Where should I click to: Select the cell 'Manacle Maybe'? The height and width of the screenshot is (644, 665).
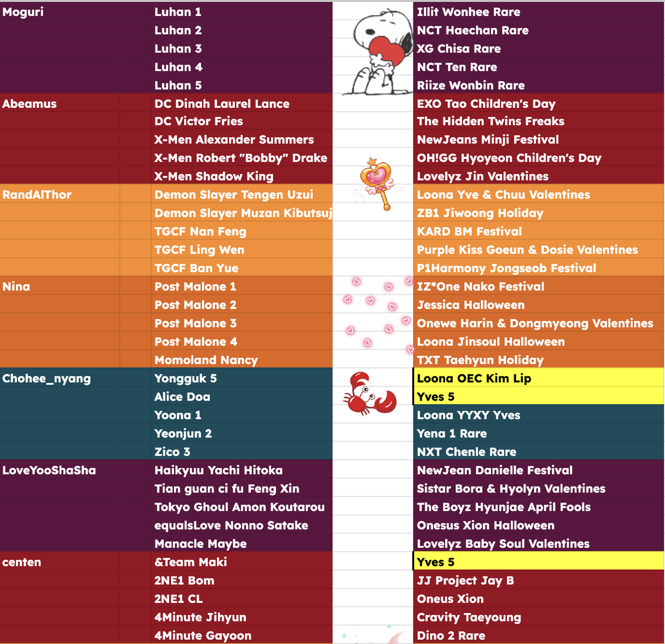coord(242,543)
